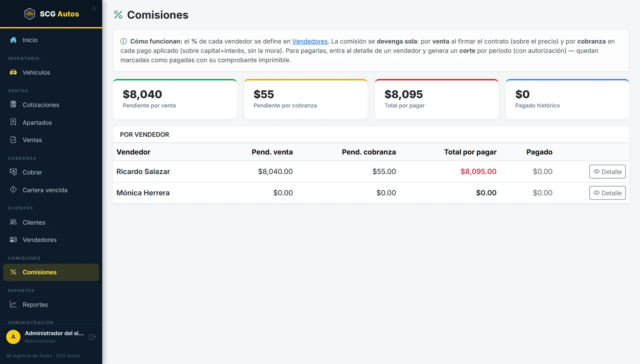The width and height of the screenshot is (640, 364).
Task: Click the Ventas document icon
Action: click(13, 139)
